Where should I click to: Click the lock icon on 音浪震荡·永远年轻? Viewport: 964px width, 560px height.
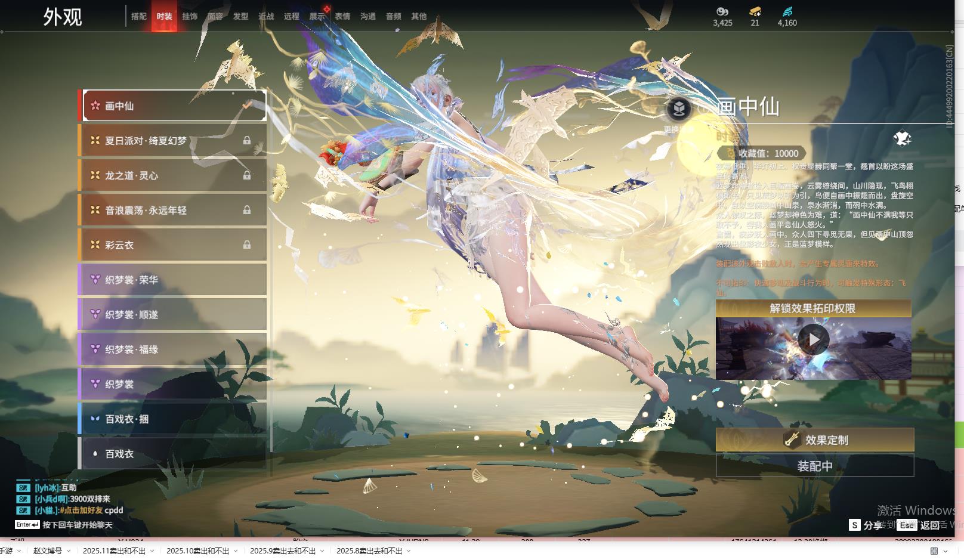(247, 210)
